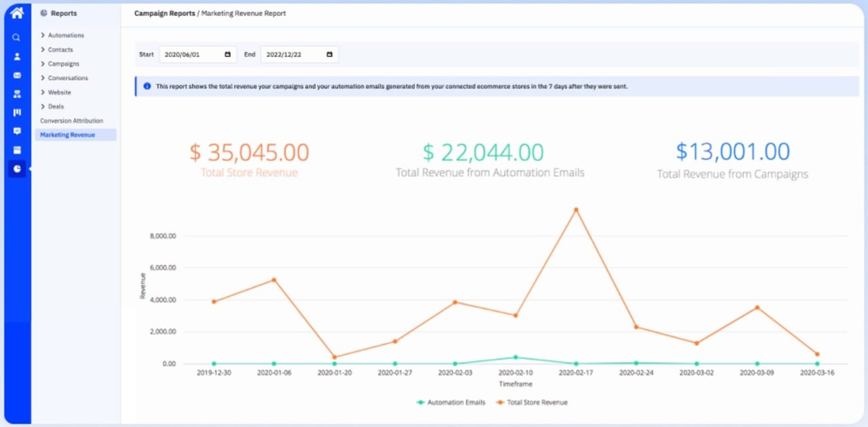Click into the Start date field text

190,54
